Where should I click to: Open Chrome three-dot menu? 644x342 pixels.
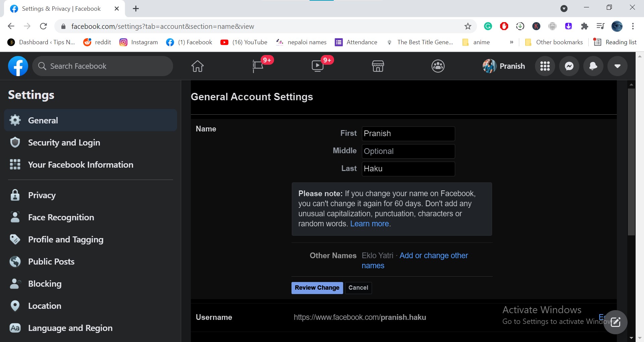pyautogui.click(x=633, y=26)
